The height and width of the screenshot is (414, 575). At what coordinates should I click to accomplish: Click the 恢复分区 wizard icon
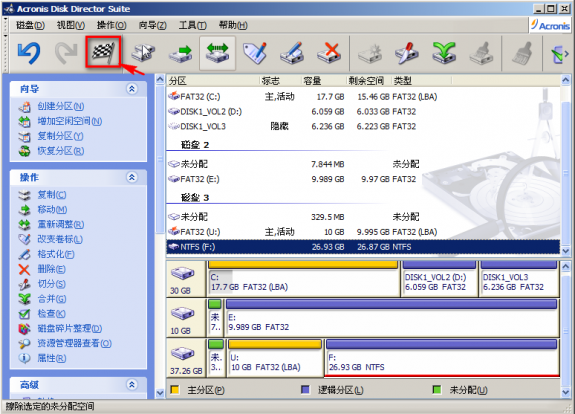point(25,151)
